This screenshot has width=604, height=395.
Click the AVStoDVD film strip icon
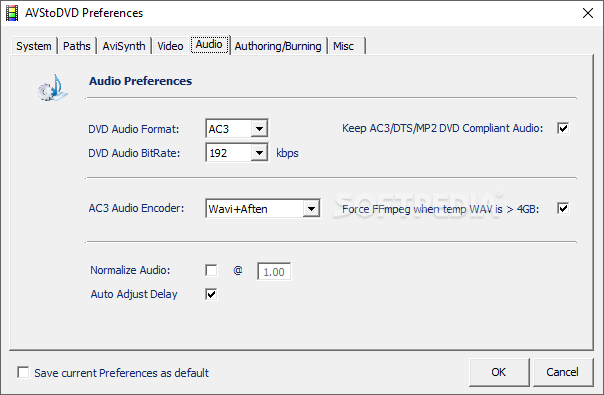tap(12, 13)
